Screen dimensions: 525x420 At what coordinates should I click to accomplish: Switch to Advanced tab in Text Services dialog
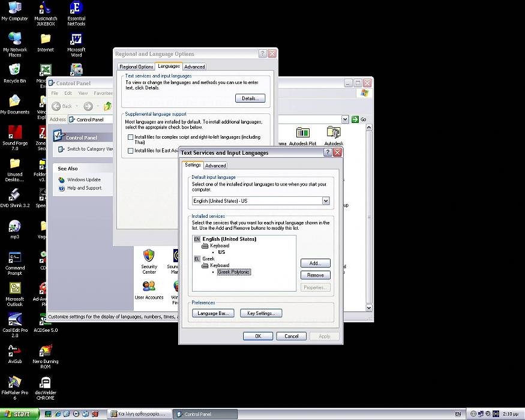click(215, 166)
